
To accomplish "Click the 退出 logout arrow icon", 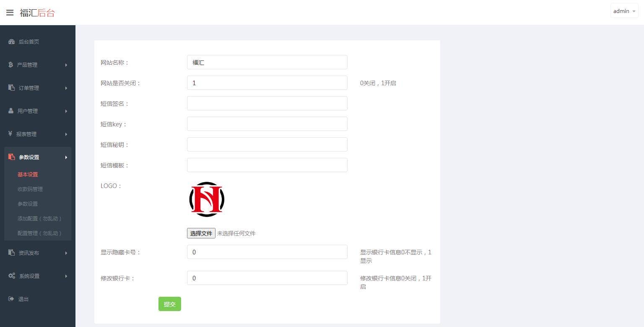I will point(11,299).
